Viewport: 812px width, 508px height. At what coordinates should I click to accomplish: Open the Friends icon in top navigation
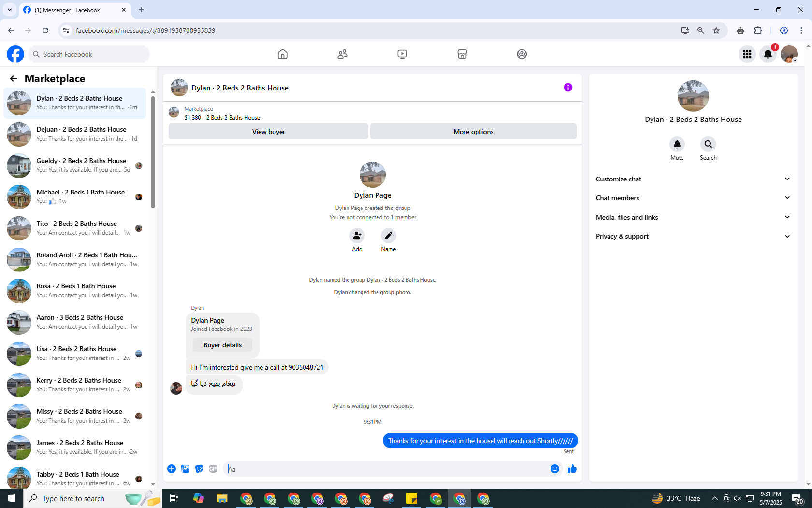[342, 54]
